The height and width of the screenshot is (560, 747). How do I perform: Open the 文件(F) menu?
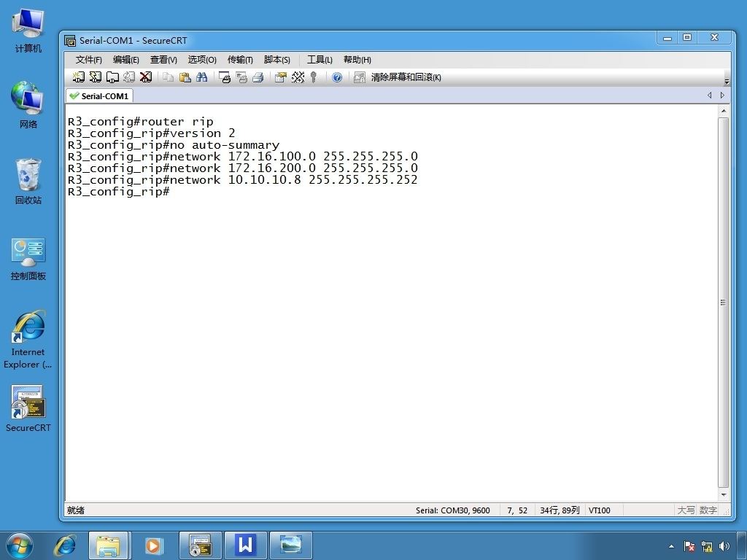88,60
